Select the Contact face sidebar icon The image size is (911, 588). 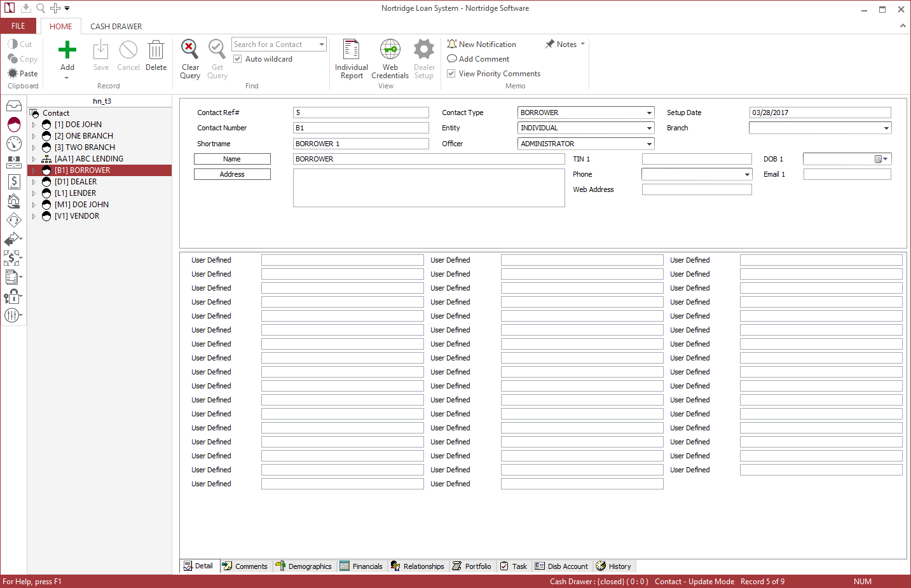coord(14,124)
